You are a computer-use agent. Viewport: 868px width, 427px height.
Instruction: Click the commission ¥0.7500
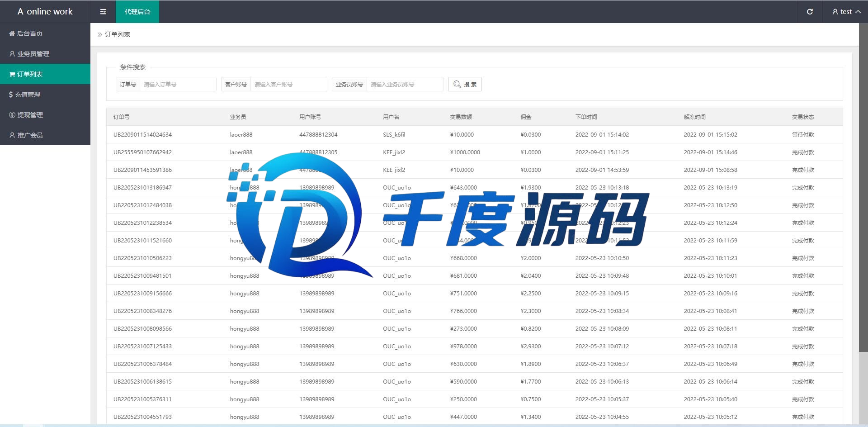[531, 399]
